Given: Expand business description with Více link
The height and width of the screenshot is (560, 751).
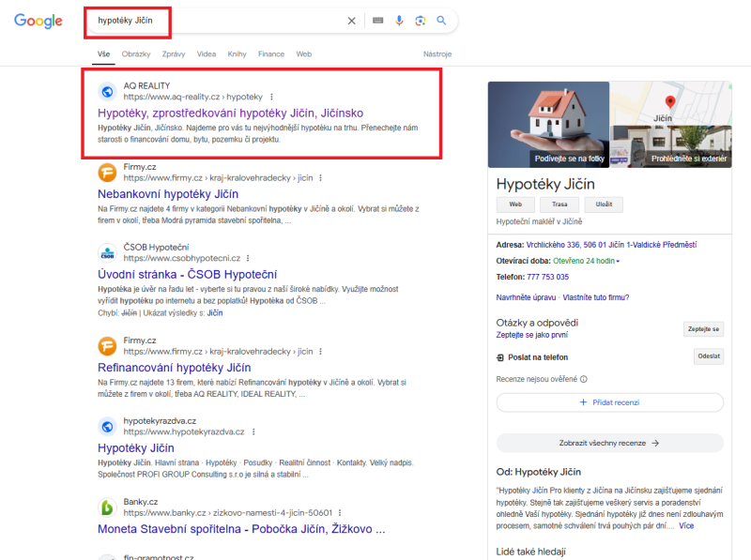Looking at the screenshot, I should pyautogui.click(x=686, y=525).
